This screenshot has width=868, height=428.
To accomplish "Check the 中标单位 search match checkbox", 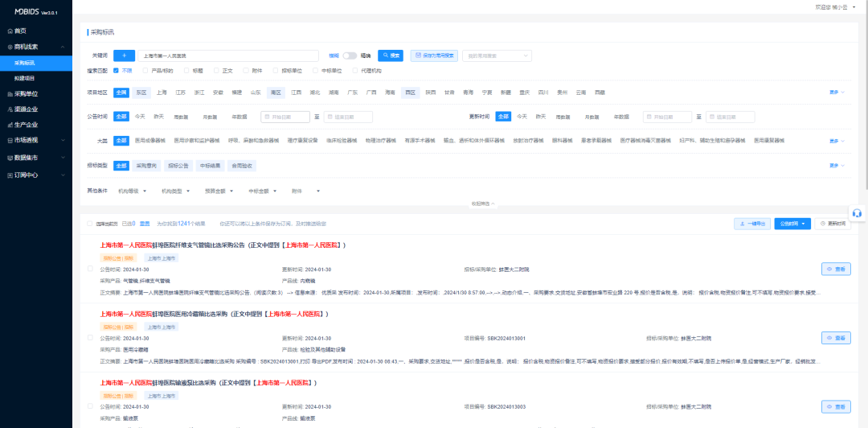I will [316, 71].
